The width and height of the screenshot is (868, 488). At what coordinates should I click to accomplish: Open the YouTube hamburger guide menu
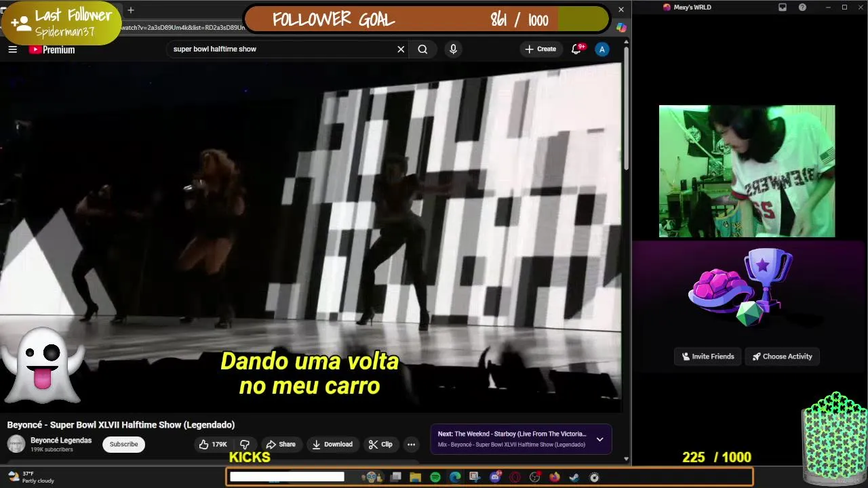12,49
